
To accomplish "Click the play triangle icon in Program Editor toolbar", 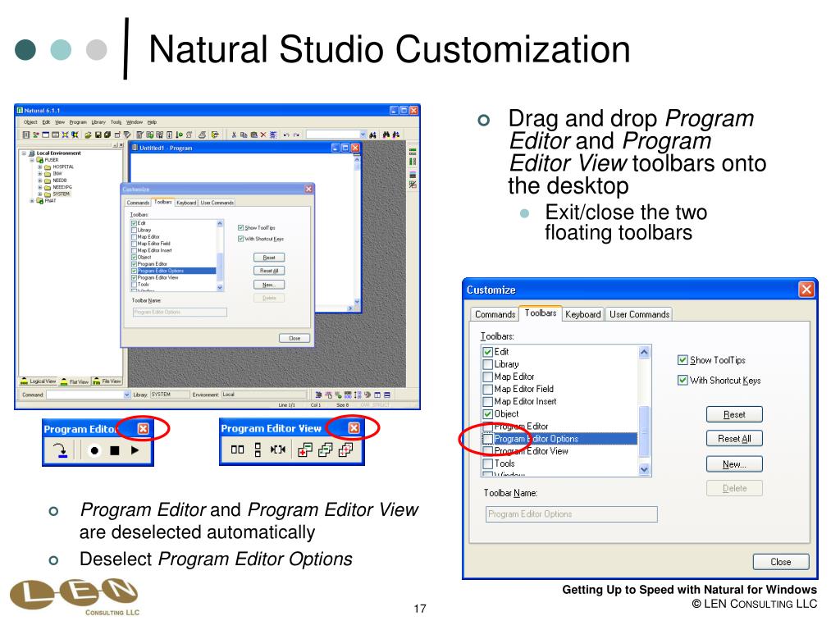I will 135,450.
